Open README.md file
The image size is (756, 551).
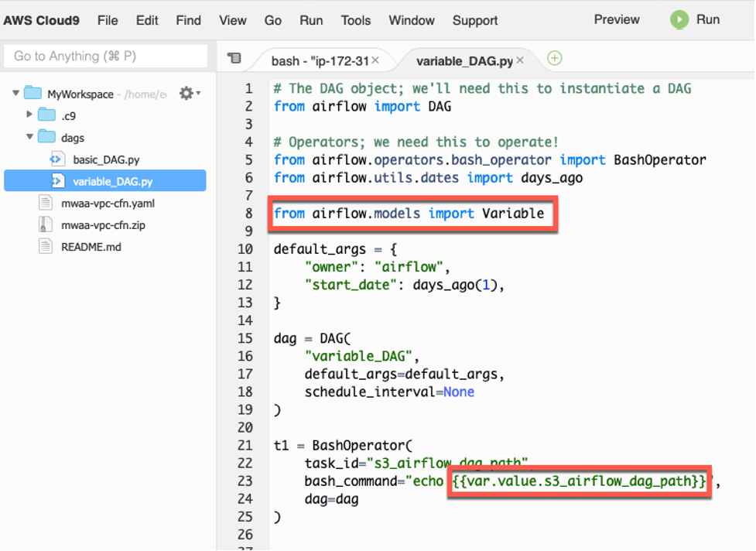(91, 247)
